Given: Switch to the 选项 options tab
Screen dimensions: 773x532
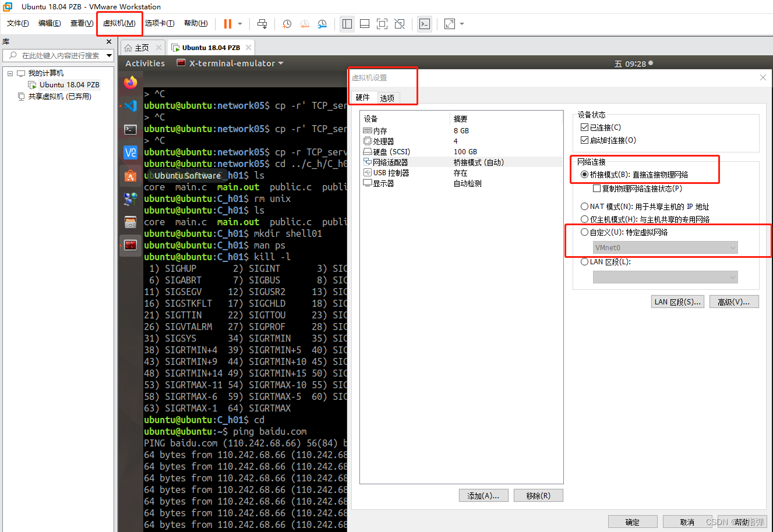Looking at the screenshot, I should pos(387,98).
